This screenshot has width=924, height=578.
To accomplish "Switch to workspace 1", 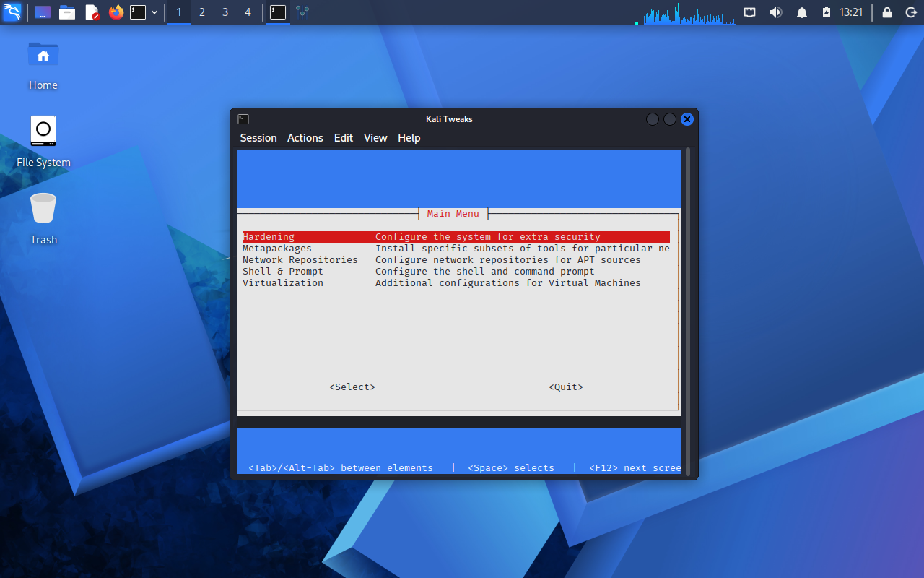I will click(x=179, y=12).
